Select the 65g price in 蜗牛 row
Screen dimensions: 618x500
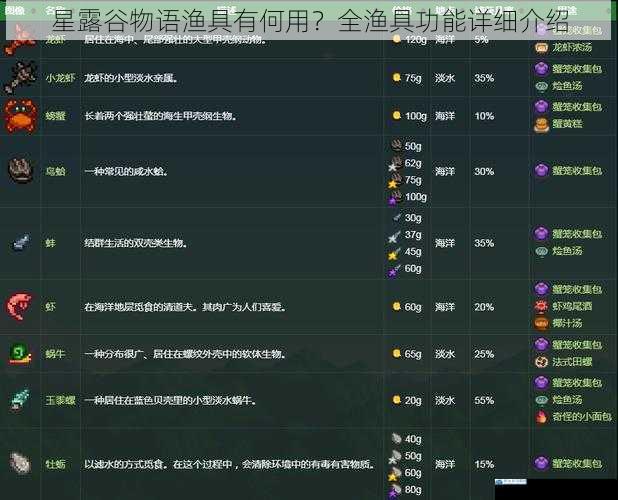tap(413, 354)
